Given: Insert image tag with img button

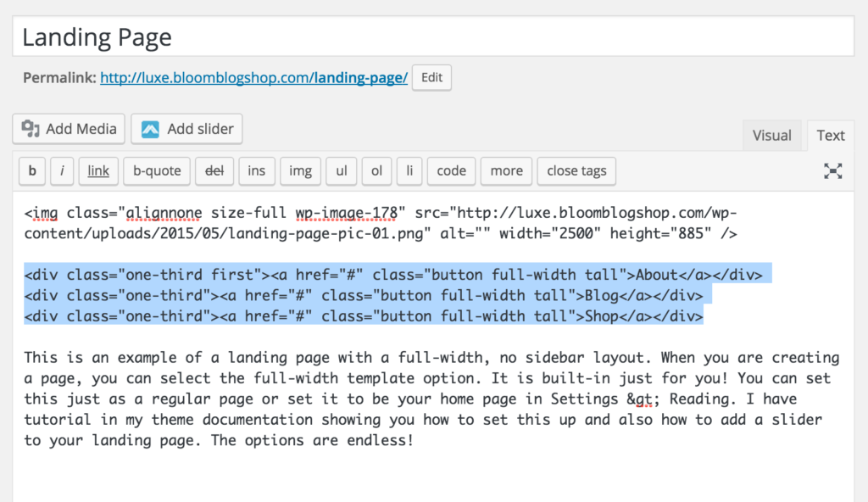Looking at the screenshot, I should 300,170.
